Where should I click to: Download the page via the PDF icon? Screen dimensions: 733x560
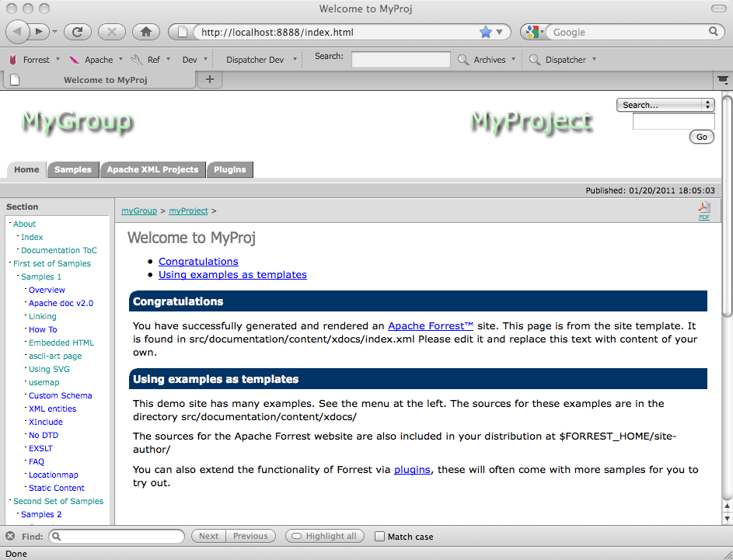pyautogui.click(x=703, y=210)
